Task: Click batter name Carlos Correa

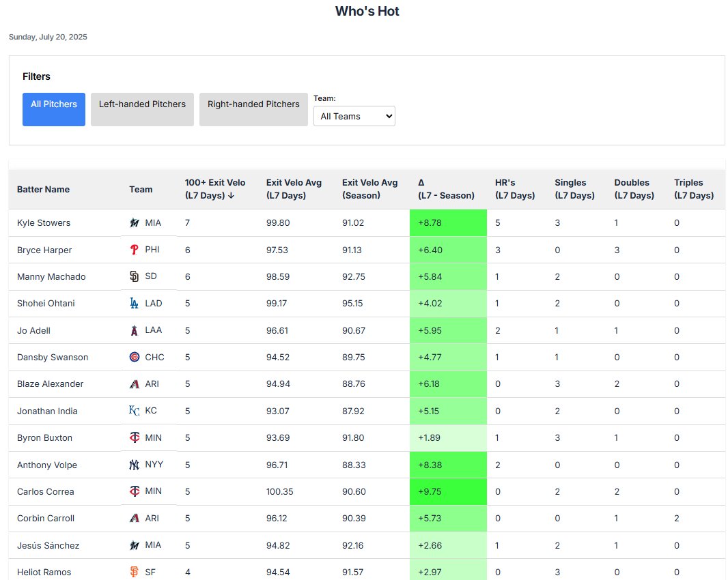Action: [46, 491]
